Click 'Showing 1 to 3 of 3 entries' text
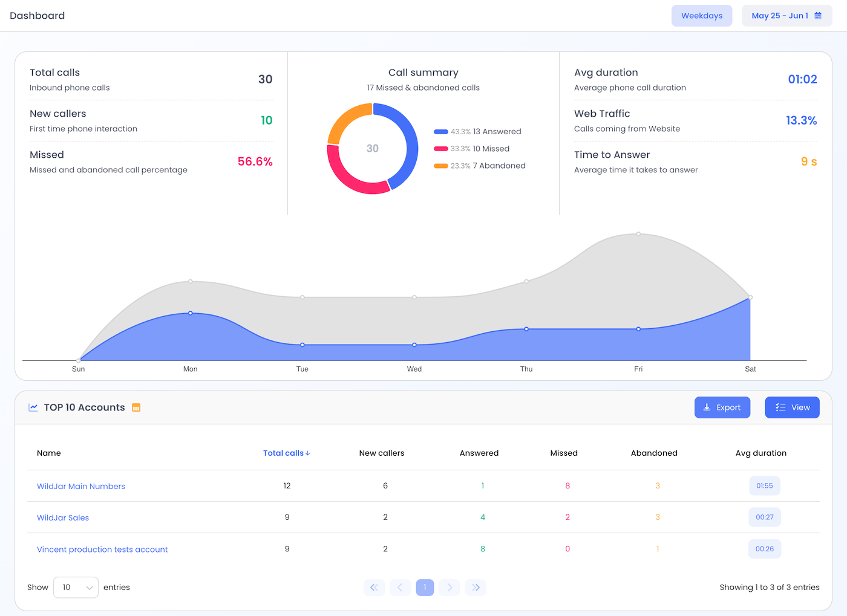Image resolution: width=847 pixels, height=616 pixels. pyautogui.click(x=770, y=588)
